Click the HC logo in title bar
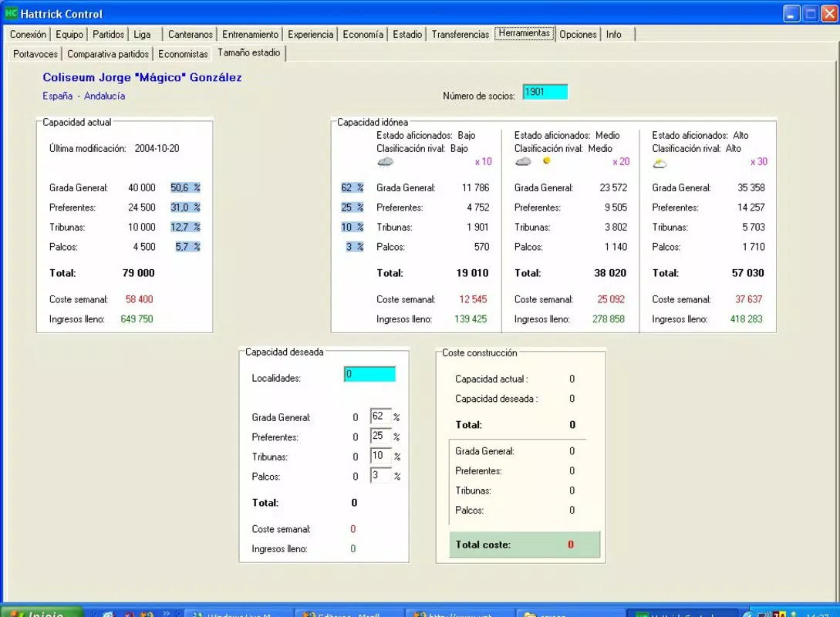The height and width of the screenshot is (617, 840). tap(12, 13)
